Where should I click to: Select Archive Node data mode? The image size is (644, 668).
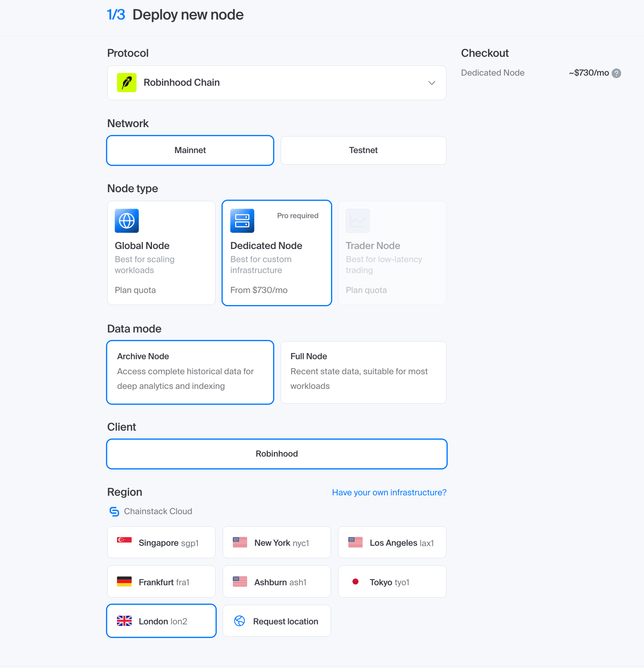190,372
